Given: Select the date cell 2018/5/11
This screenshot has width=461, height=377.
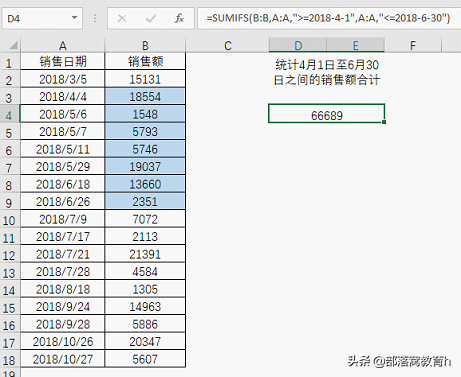Looking at the screenshot, I should point(63,149).
